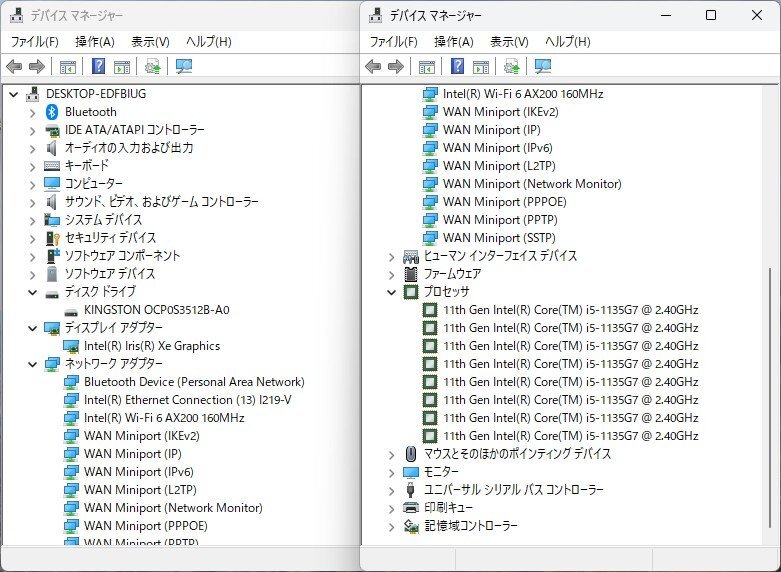The height and width of the screenshot is (572, 781).
Task: Select WAN Miniport (Network Monitor) in right window
Action: tap(532, 184)
